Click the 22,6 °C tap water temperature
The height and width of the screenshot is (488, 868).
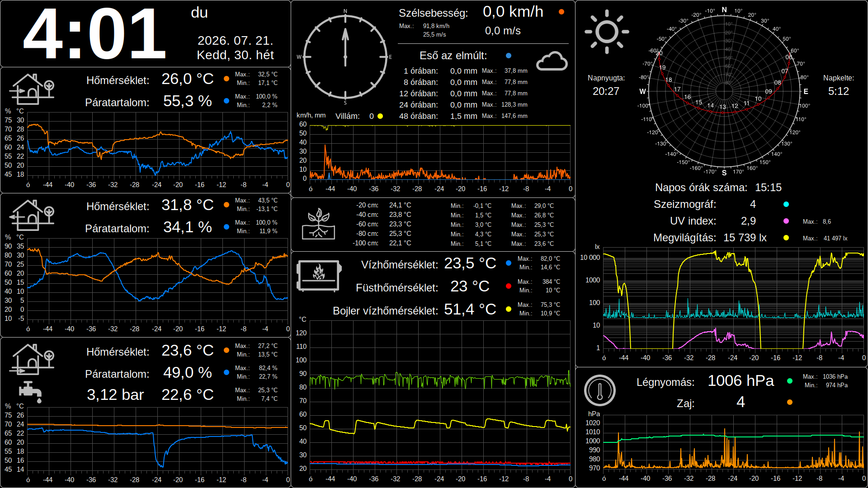tap(188, 394)
